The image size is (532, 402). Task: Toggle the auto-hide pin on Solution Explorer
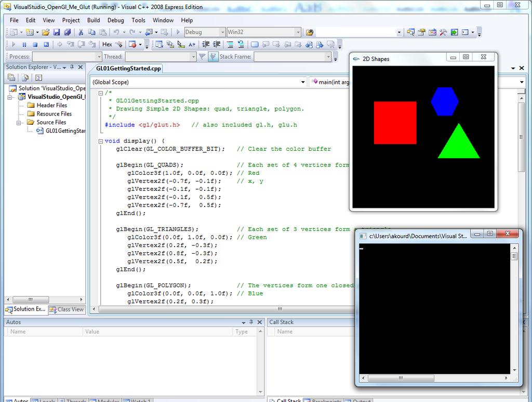click(72, 67)
